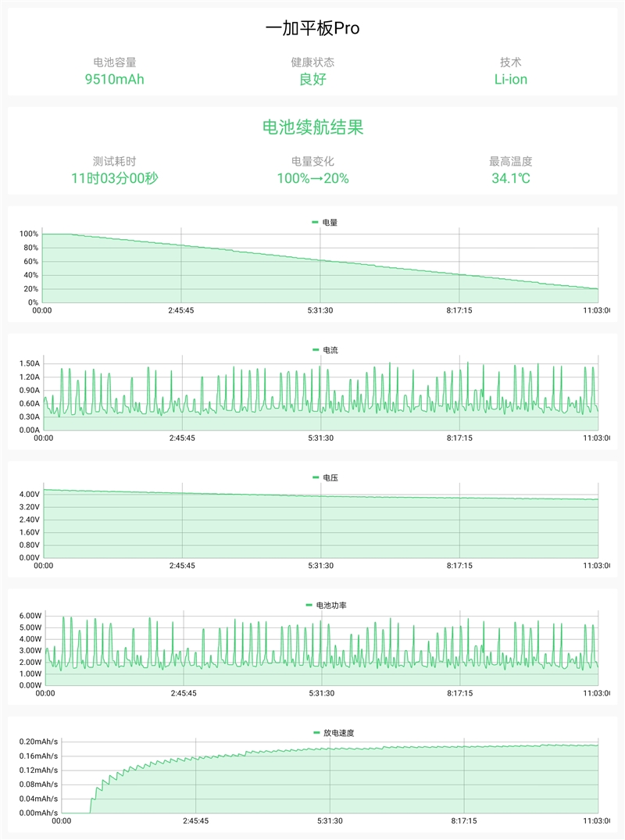
Task: Click the 电池功率 legend green swatch
Action: pyautogui.click(x=309, y=606)
